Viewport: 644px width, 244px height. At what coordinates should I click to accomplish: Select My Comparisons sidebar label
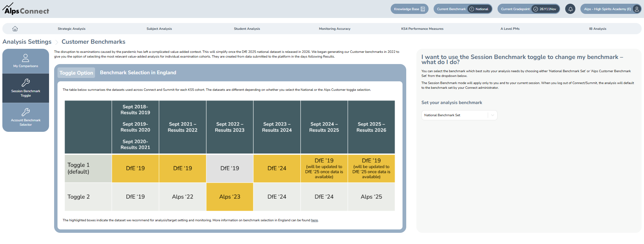[26, 66]
